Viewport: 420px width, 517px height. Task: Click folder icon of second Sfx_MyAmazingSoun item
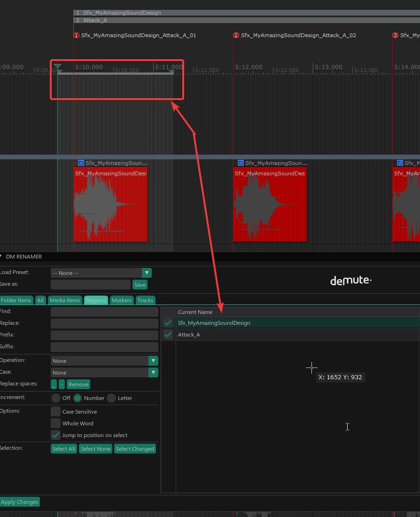[x=241, y=163]
